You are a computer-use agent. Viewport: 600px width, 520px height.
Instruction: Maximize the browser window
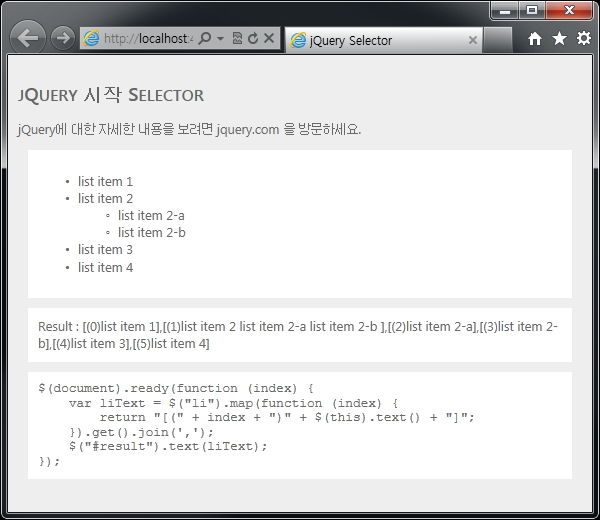coord(532,10)
